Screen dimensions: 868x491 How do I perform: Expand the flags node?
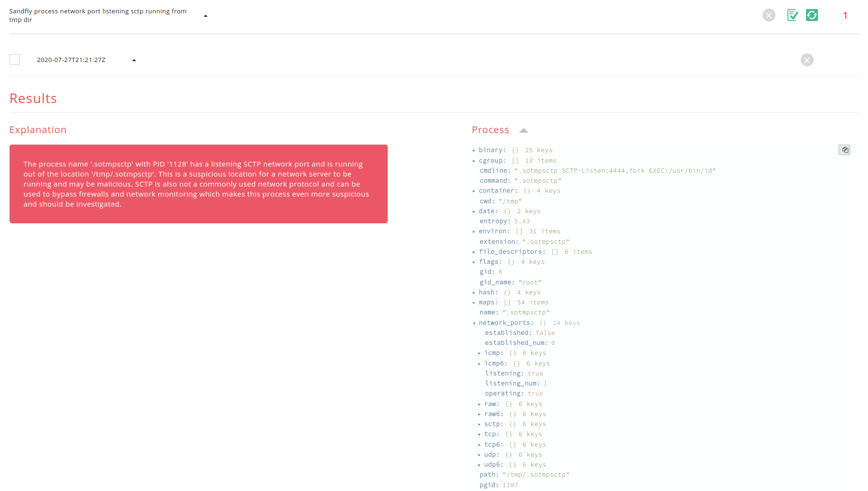coord(474,262)
